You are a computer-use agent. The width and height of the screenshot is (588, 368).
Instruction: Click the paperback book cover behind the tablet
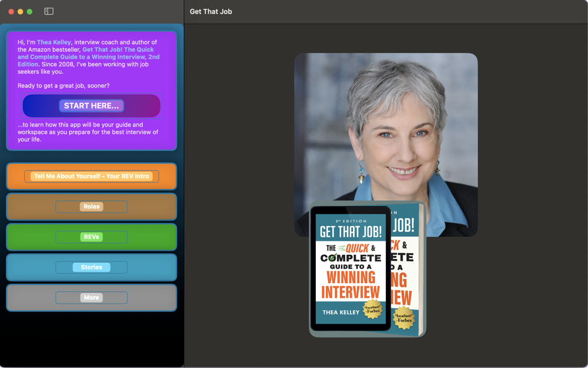coord(408,270)
